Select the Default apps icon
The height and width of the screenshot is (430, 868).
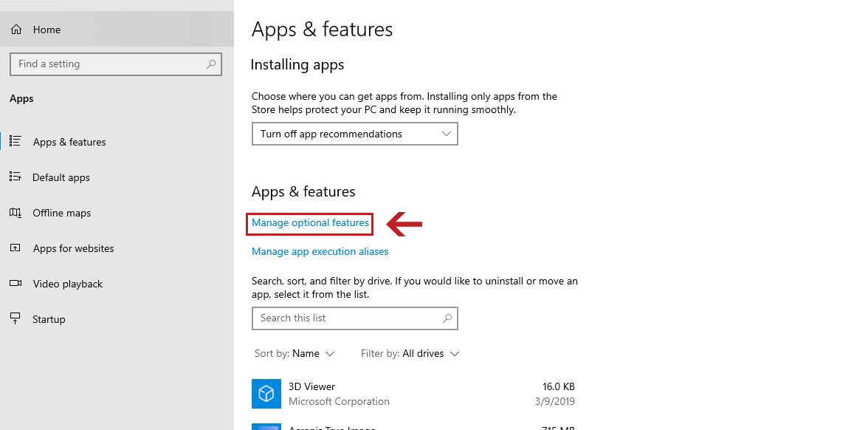(15, 177)
